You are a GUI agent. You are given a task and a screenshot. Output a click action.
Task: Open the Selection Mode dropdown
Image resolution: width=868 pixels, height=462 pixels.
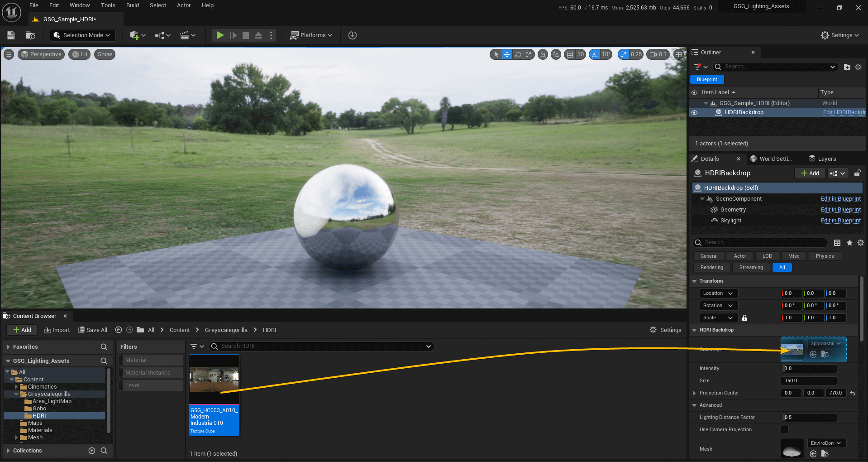pos(82,35)
